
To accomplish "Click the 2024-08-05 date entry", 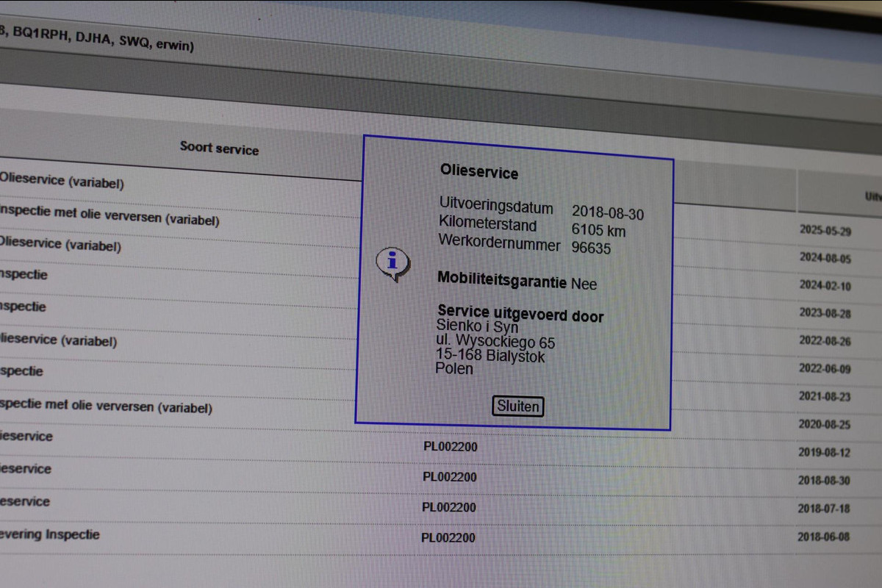I will coord(825,259).
